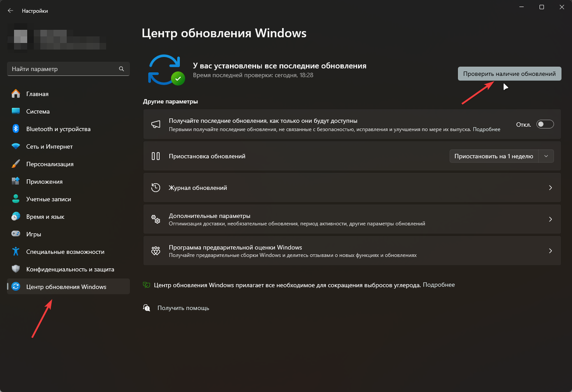Click the Получить помощь help icon
Image resolution: width=572 pixels, height=392 pixels.
[x=147, y=308]
